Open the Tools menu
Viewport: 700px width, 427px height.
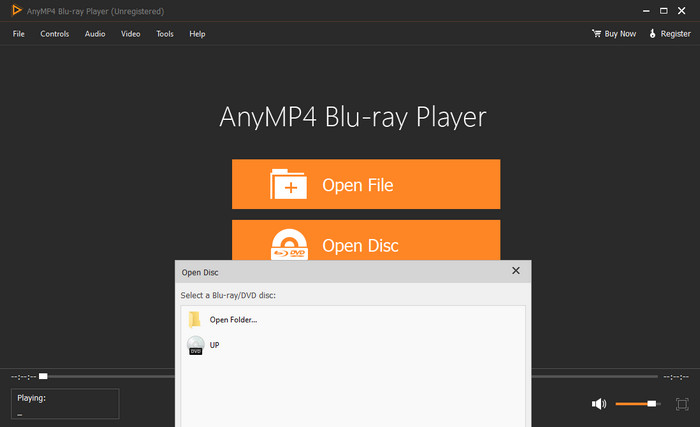(x=165, y=34)
